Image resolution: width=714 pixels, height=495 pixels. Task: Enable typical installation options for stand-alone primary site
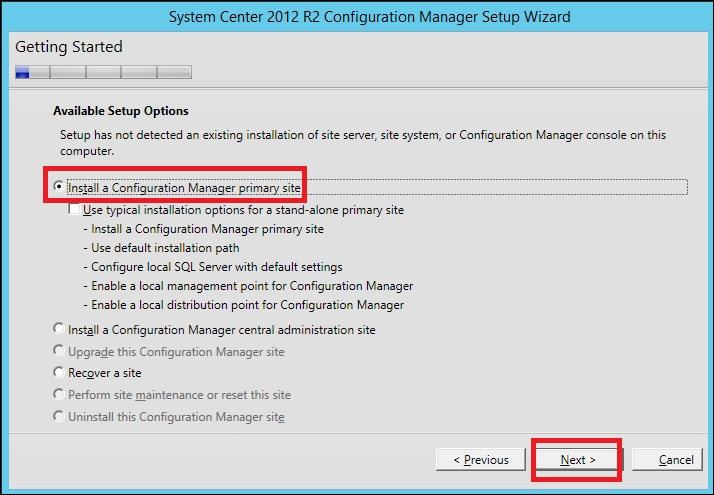click(x=74, y=210)
